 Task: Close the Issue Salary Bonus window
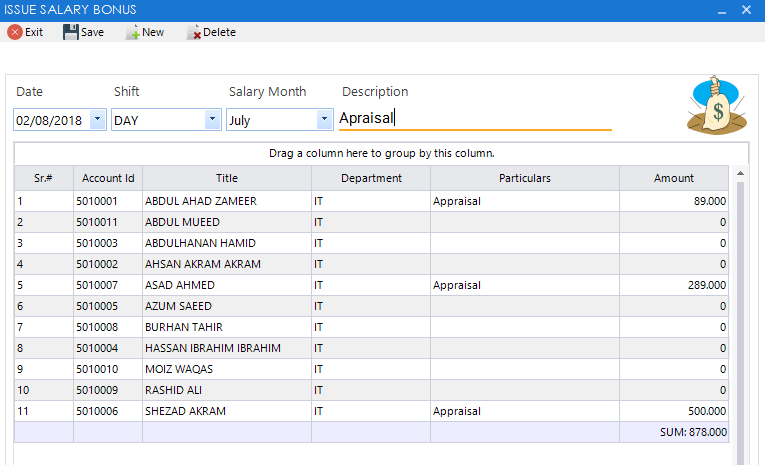747,9
